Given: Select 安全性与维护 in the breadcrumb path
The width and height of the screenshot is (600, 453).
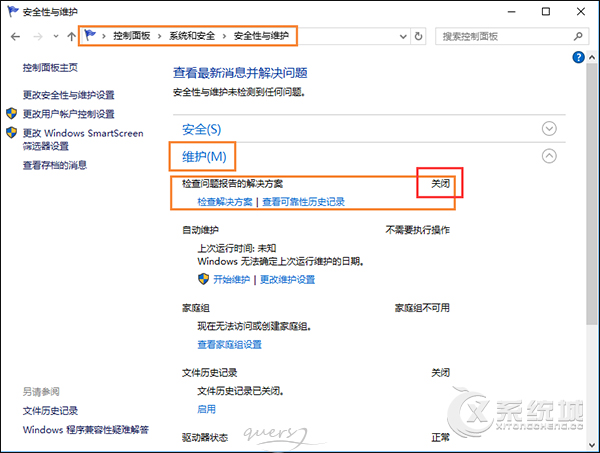Looking at the screenshot, I should [261, 36].
